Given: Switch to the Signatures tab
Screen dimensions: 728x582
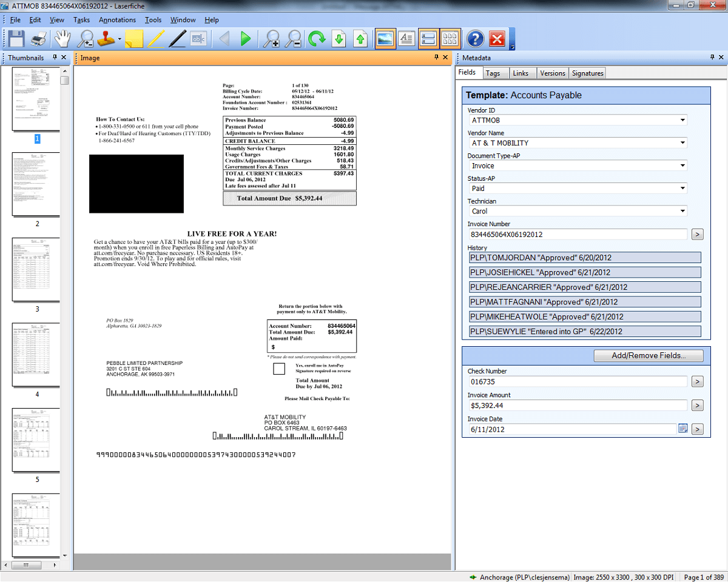Looking at the screenshot, I should (x=587, y=73).
